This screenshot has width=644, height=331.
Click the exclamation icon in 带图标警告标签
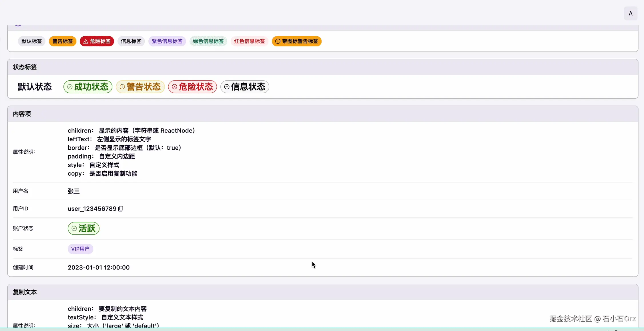(278, 41)
